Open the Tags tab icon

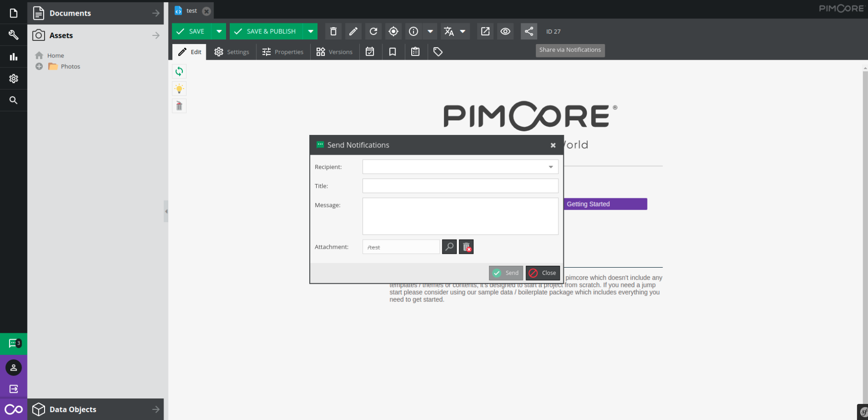tap(438, 52)
